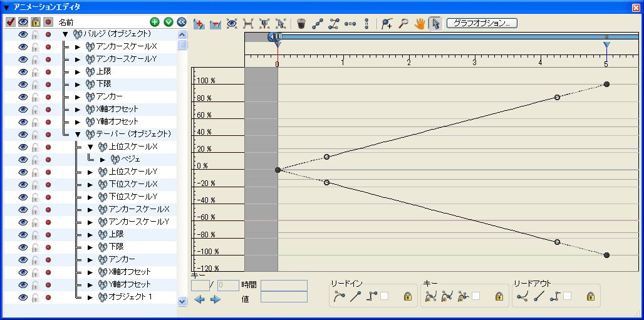Click the green plus add button

pos(155,22)
